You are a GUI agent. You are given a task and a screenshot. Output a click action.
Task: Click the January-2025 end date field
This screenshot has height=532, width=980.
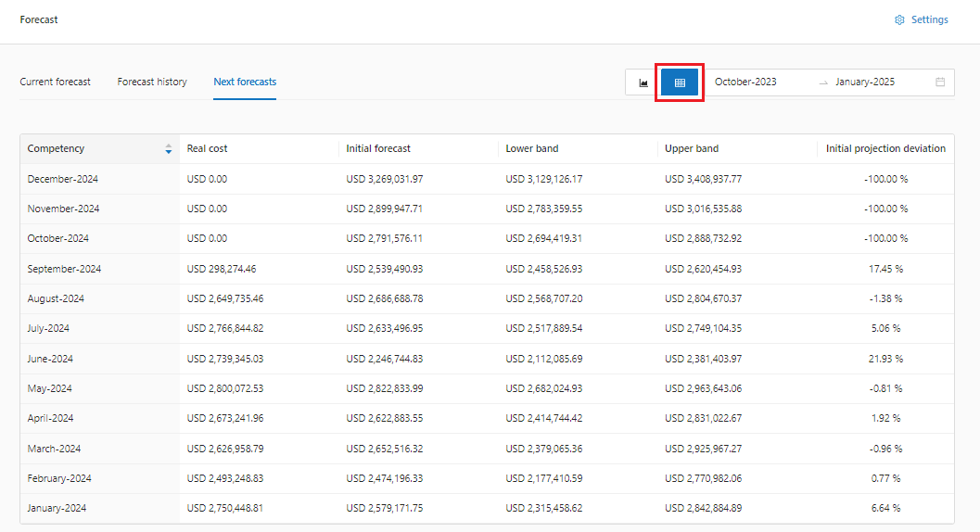[864, 82]
